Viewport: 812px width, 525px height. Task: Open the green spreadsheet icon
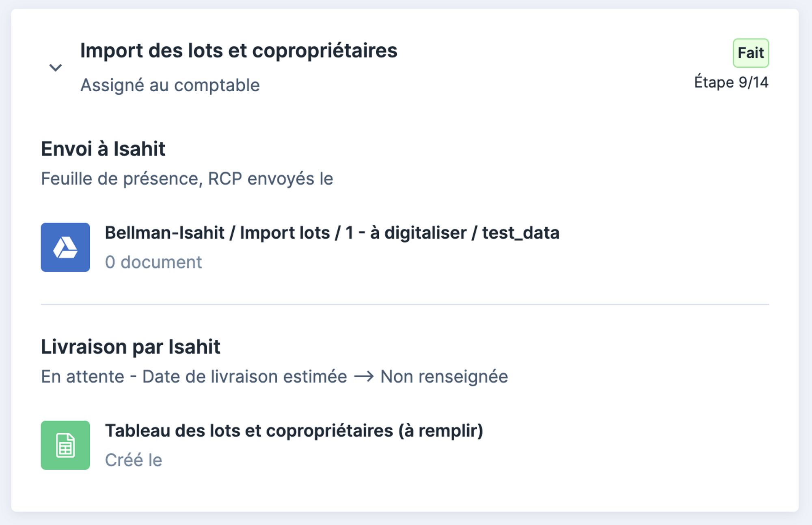click(65, 445)
